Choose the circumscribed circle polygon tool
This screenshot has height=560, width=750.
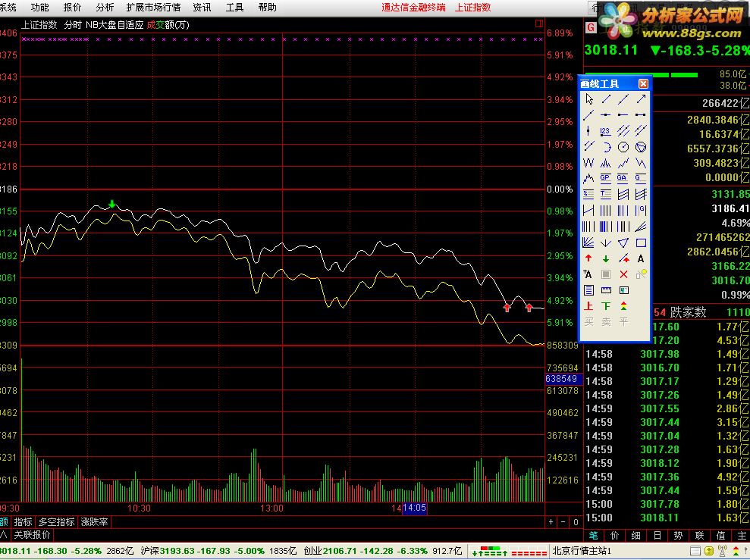[x=641, y=147]
